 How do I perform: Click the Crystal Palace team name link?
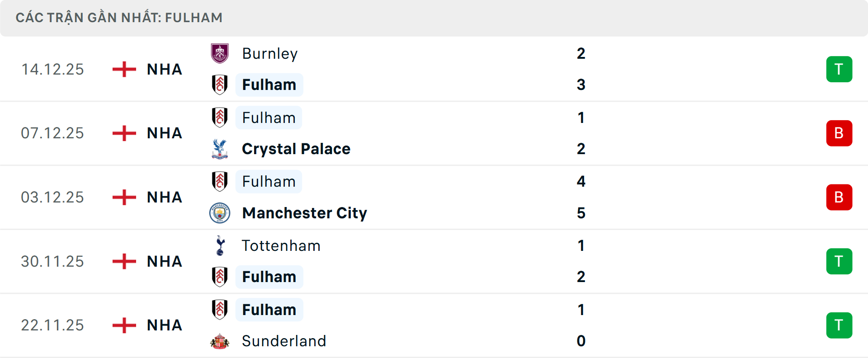tap(296, 149)
